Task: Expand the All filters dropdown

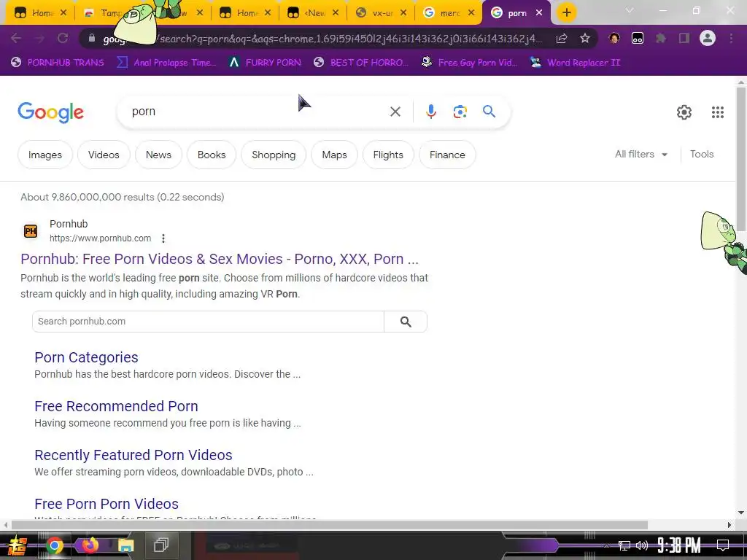Action: pos(640,155)
